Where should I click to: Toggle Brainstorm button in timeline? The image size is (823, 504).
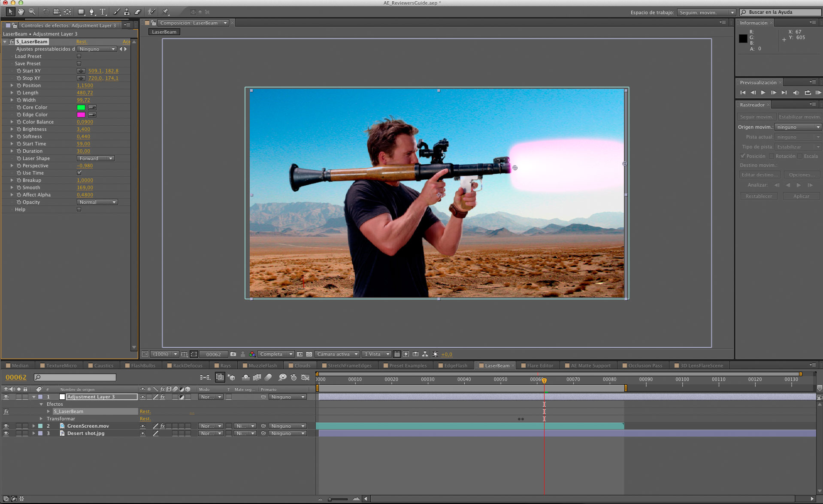point(282,377)
